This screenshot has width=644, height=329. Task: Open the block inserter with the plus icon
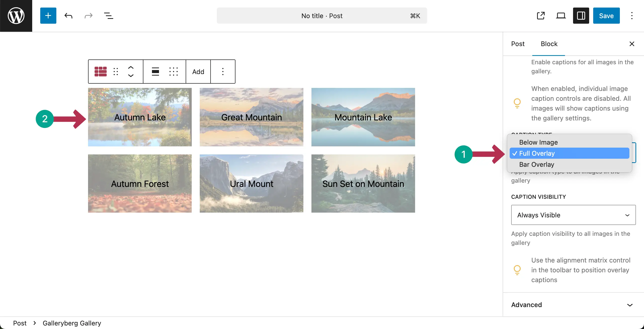(x=48, y=16)
